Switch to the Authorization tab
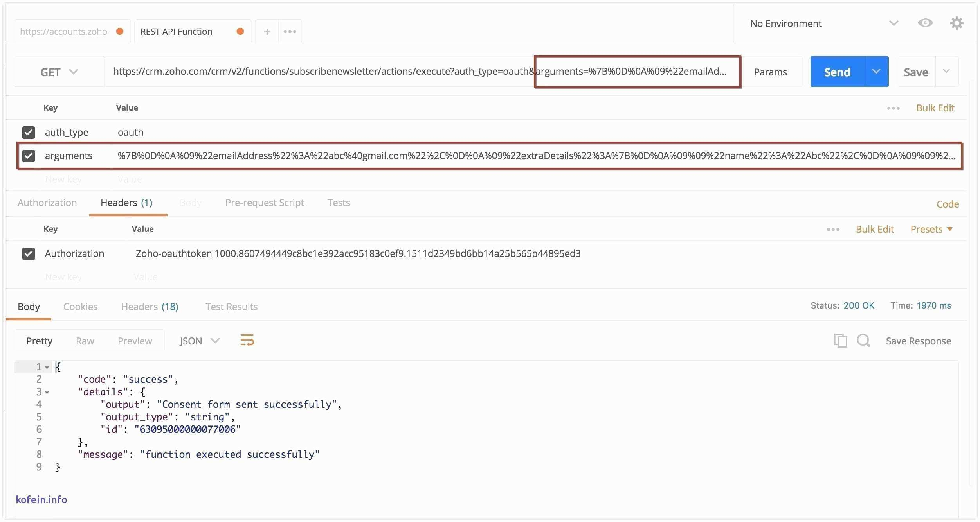The height and width of the screenshot is (522, 980). coord(47,203)
